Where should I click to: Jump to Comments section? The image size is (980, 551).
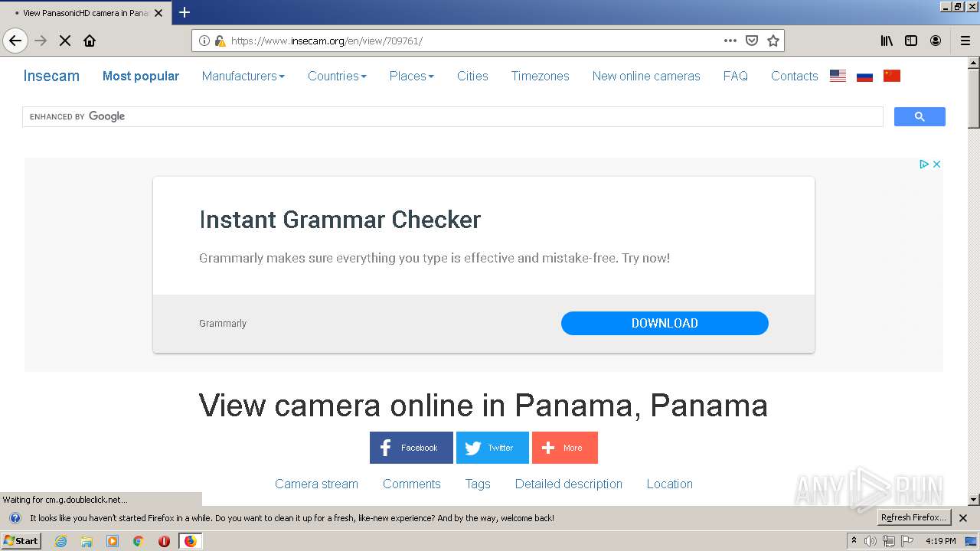point(412,484)
